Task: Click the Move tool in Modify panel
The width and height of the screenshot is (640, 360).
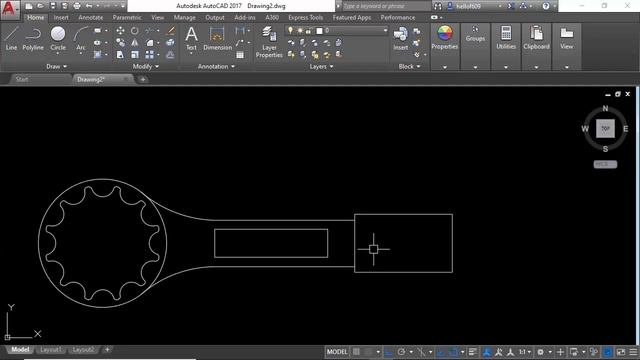Action: (120, 31)
